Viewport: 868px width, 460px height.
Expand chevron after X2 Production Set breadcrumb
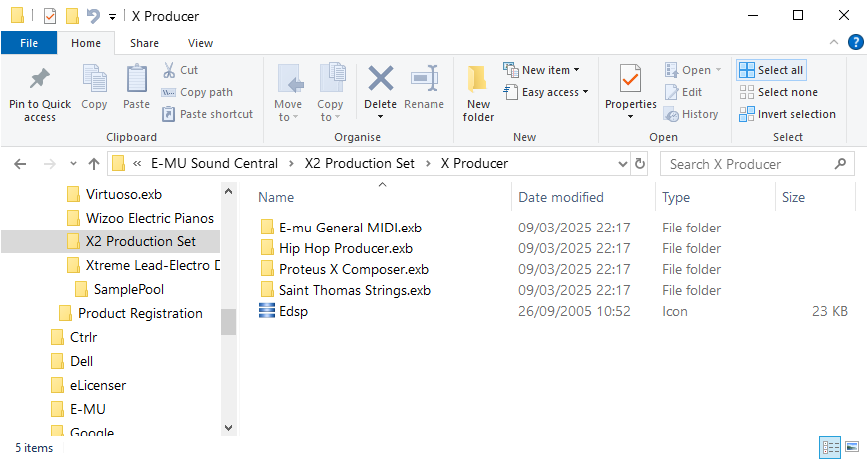428,163
